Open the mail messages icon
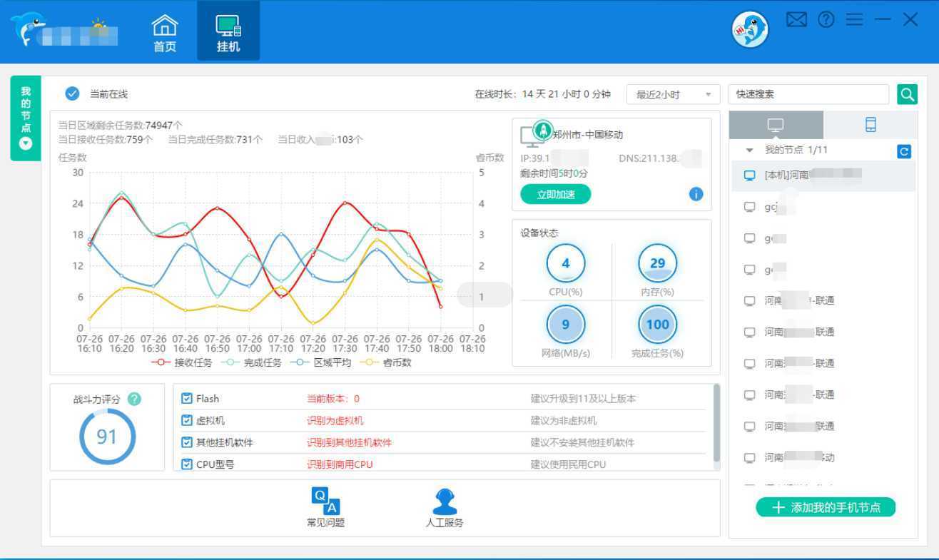 796,20
